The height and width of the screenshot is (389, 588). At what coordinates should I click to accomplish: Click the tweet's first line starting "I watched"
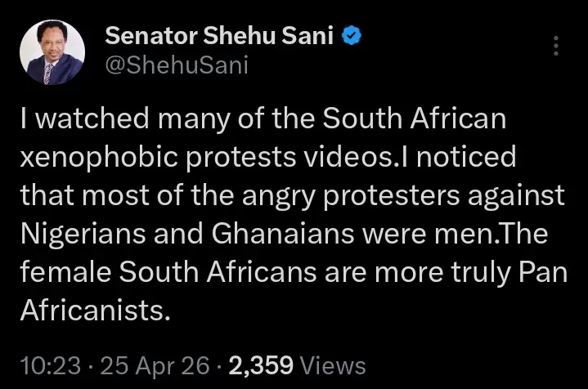click(x=262, y=118)
